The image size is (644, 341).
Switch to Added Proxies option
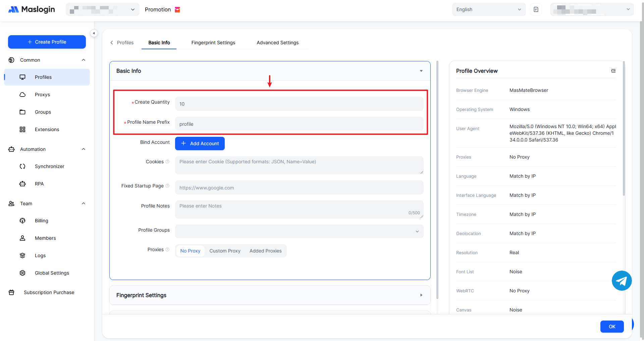[x=265, y=251]
